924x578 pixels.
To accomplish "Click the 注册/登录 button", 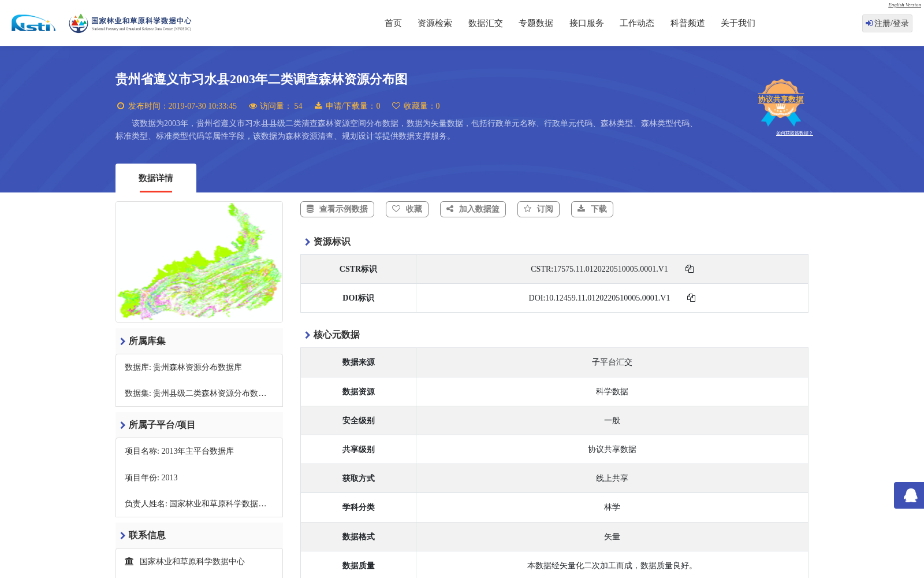I will [887, 23].
